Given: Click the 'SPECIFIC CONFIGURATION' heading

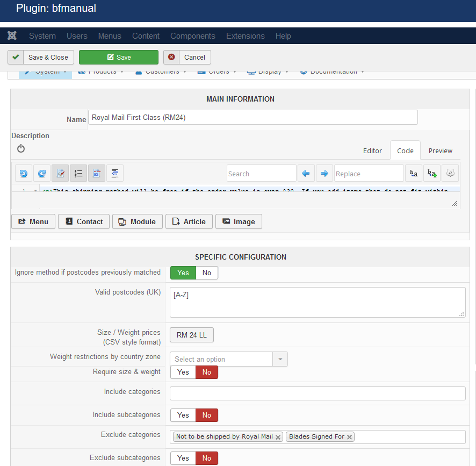Looking at the screenshot, I should click(241, 257).
